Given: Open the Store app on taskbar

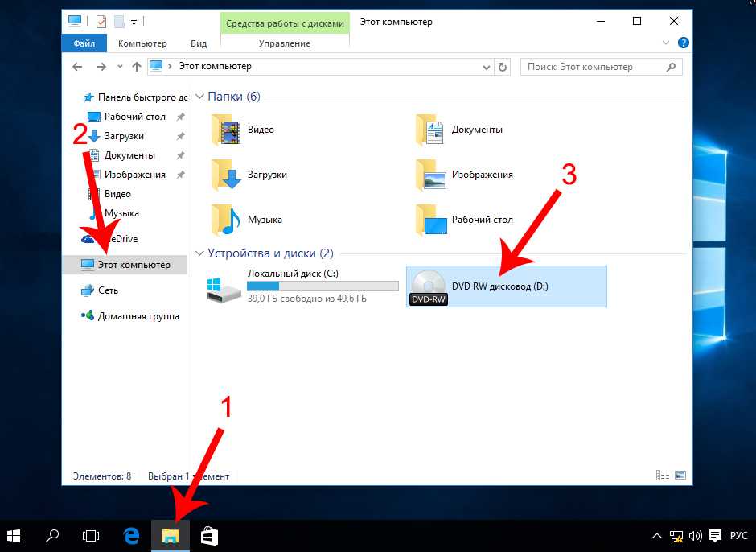Looking at the screenshot, I should pos(208,536).
